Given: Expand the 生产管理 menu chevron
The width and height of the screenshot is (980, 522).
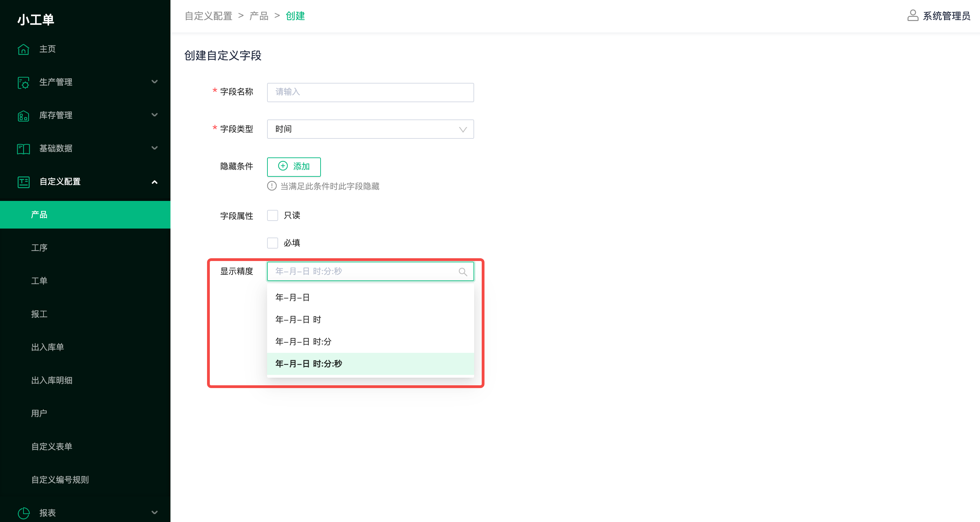Looking at the screenshot, I should point(155,82).
